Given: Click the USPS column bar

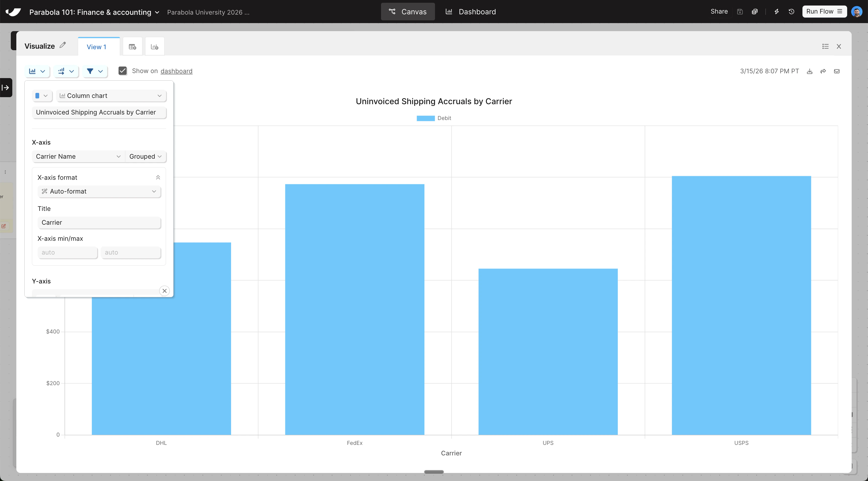Looking at the screenshot, I should (741, 306).
